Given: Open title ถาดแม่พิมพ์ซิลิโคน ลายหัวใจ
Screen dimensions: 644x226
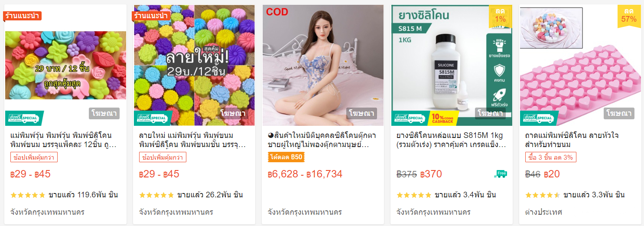Looking at the screenshot, I should [x=572, y=140].
